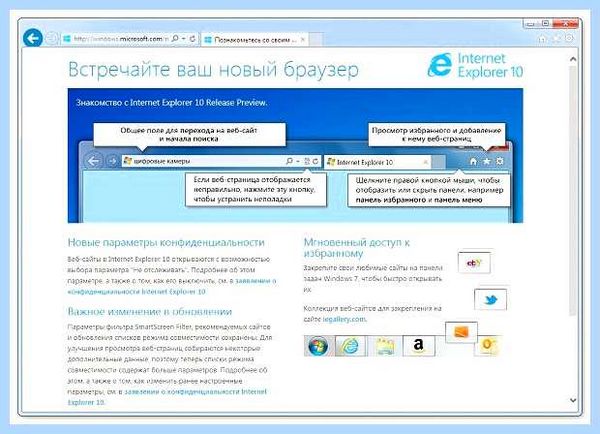The width and height of the screenshot is (600, 434).
Task: Click the callout 'Просмотр избранного и добавление'
Action: [x=437, y=135]
